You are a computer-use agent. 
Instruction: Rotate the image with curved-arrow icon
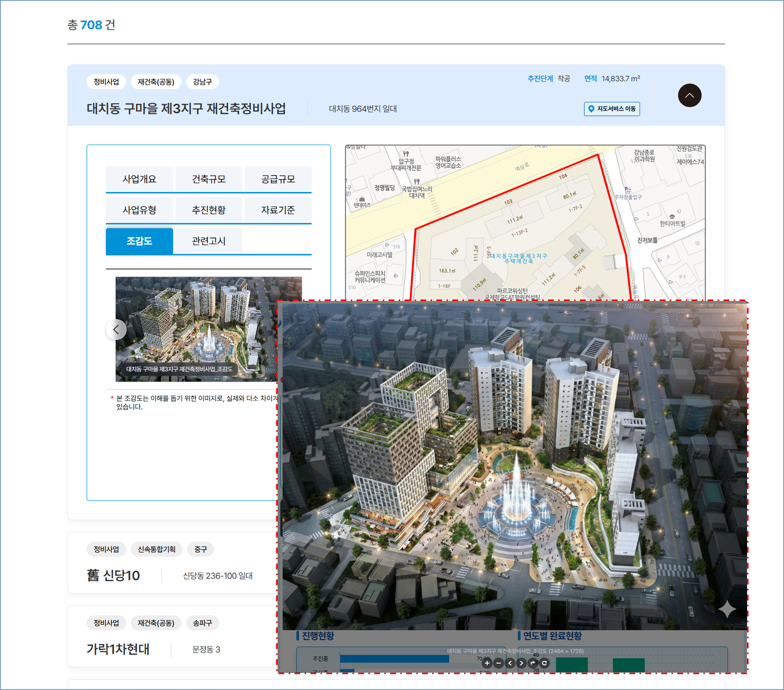[533, 663]
